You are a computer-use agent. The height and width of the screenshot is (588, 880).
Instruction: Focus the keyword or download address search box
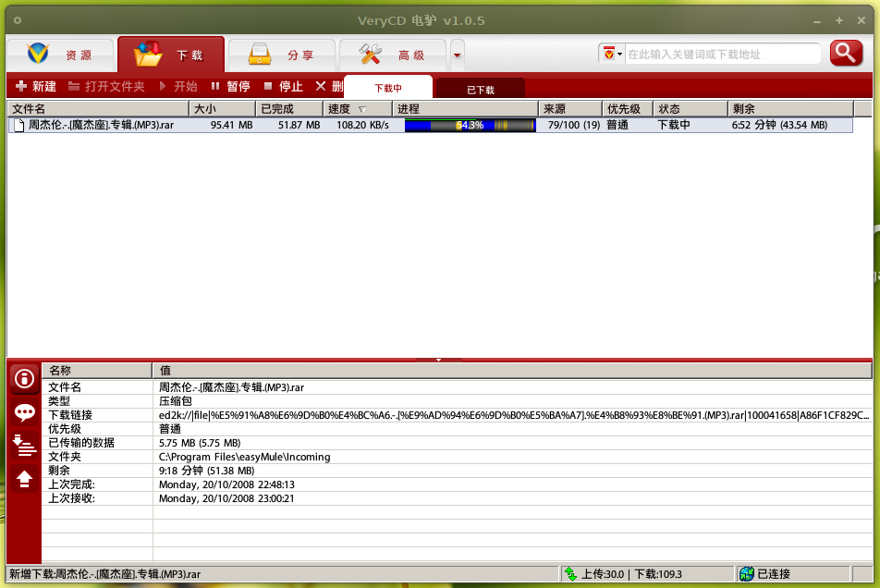pos(722,54)
